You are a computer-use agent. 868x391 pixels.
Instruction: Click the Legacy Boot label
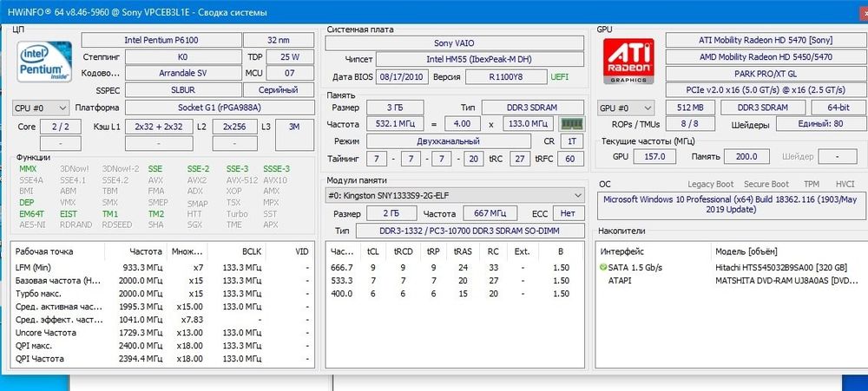click(x=710, y=184)
